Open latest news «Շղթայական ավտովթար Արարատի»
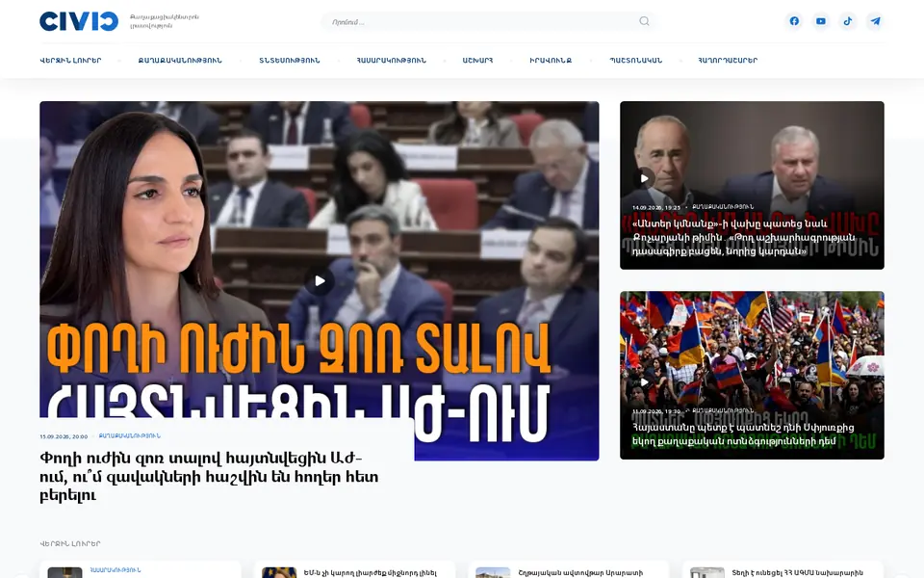The image size is (924, 578). pos(580,572)
